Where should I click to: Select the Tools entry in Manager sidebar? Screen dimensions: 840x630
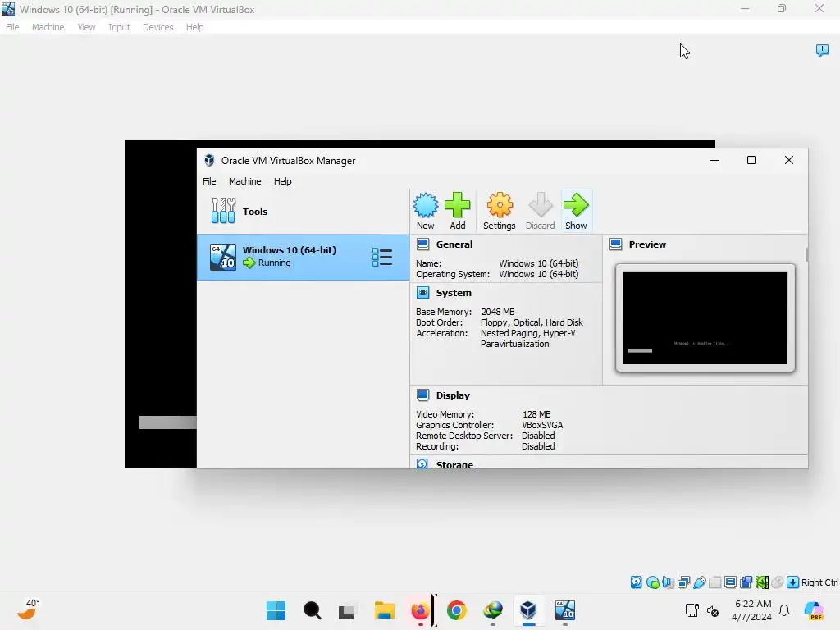coord(303,211)
